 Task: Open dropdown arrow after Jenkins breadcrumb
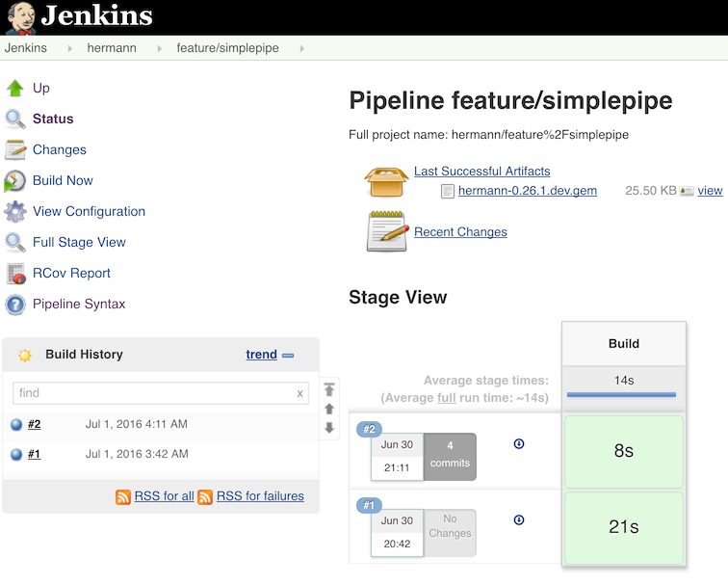click(x=69, y=48)
